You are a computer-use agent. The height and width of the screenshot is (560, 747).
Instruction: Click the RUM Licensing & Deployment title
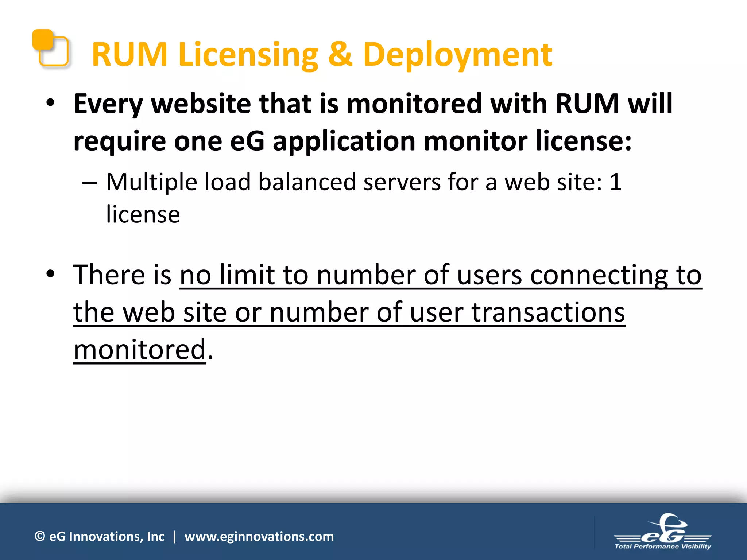point(322,55)
